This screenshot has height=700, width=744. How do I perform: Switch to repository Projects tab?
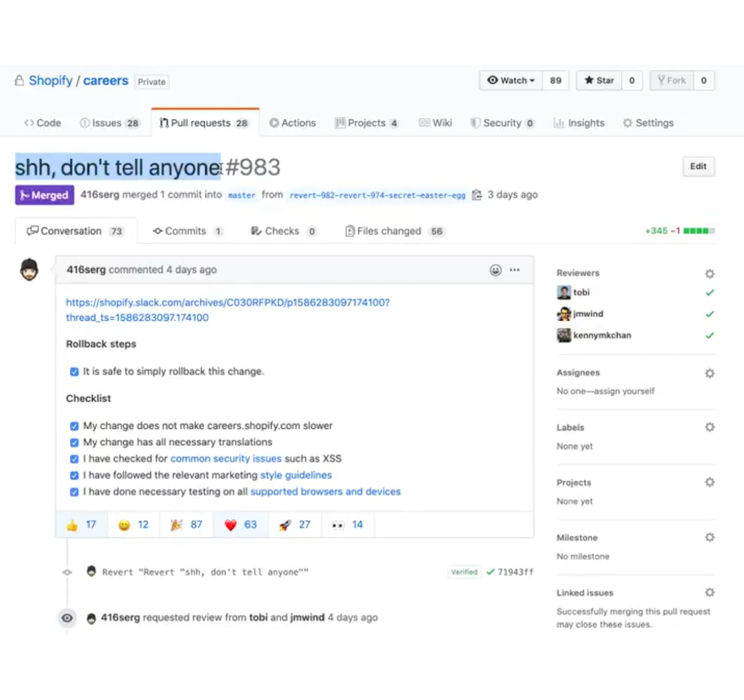367,123
